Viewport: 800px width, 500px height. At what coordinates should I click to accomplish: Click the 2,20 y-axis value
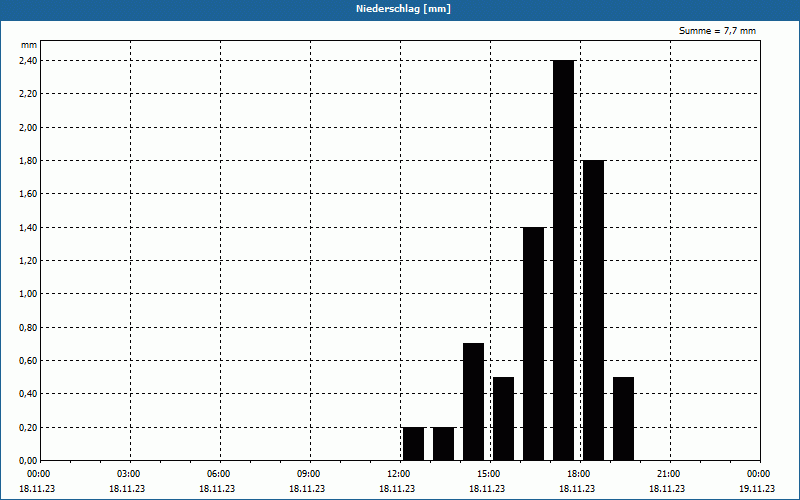click(28, 94)
